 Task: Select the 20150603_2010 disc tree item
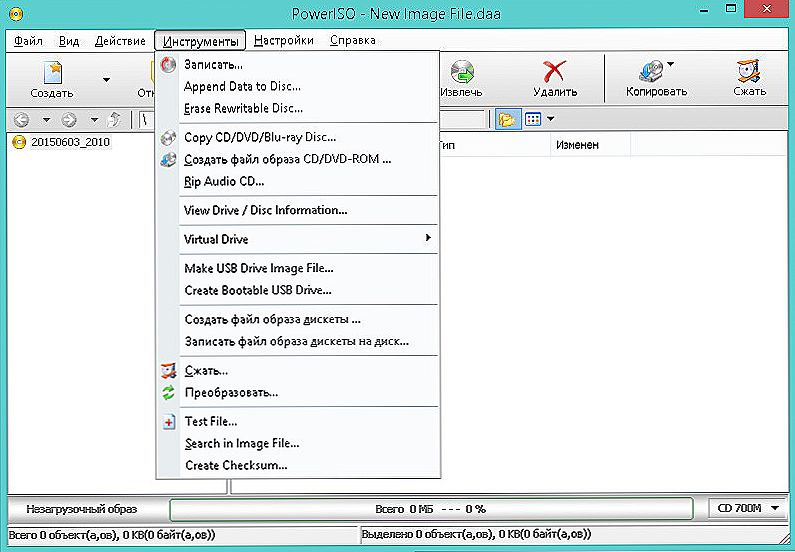[x=70, y=142]
